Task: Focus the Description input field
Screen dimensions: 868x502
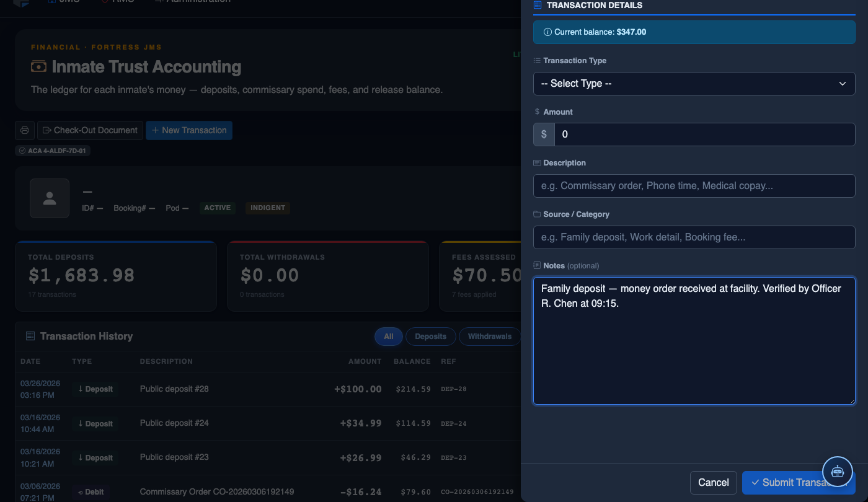Action: pyautogui.click(x=694, y=186)
